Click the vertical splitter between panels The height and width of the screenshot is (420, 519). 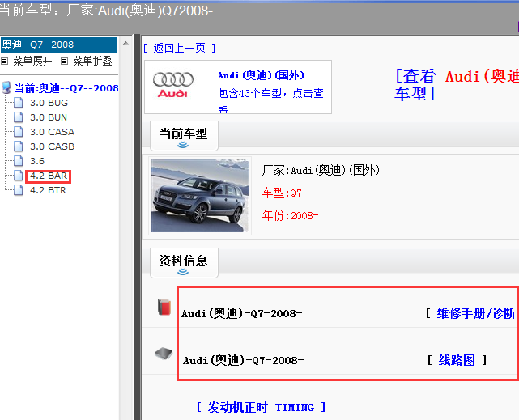pyautogui.click(x=137, y=227)
